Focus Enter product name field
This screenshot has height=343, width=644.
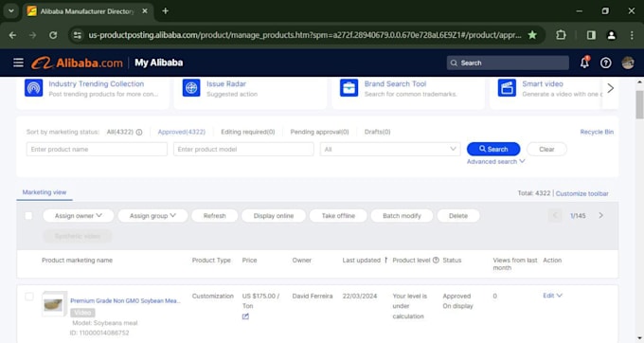[97, 149]
